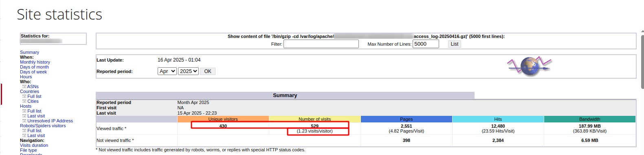Click the Pages column header
This screenshot has width=644, height=155.
(x=407, y=119)
